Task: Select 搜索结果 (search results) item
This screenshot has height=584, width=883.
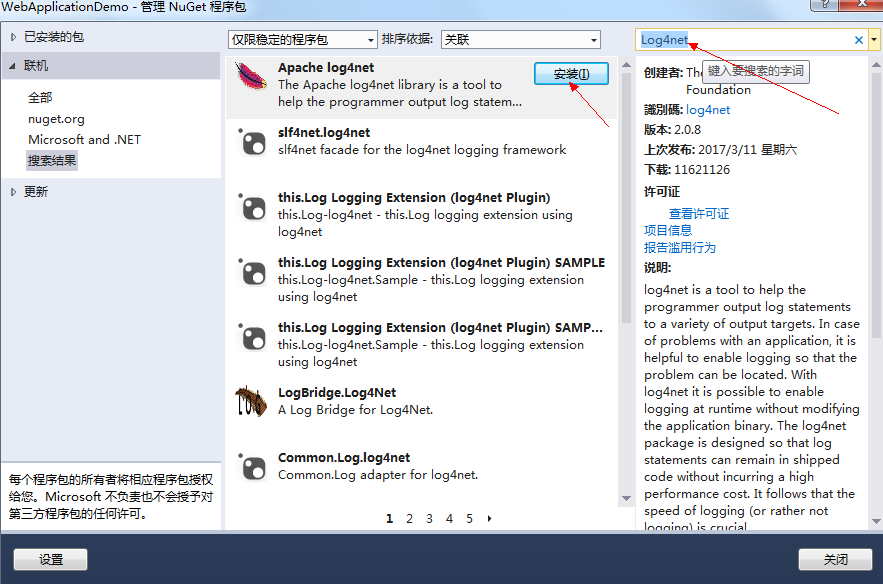Action: (x=52, y=161)
